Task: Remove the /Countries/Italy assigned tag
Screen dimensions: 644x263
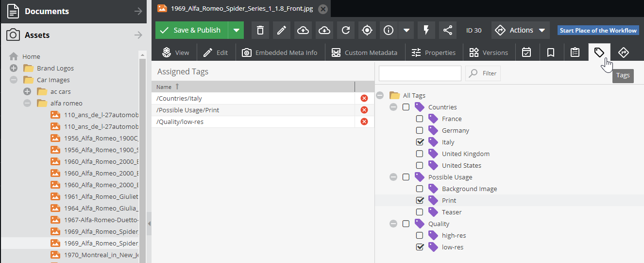Action: (x=364, y=98)
